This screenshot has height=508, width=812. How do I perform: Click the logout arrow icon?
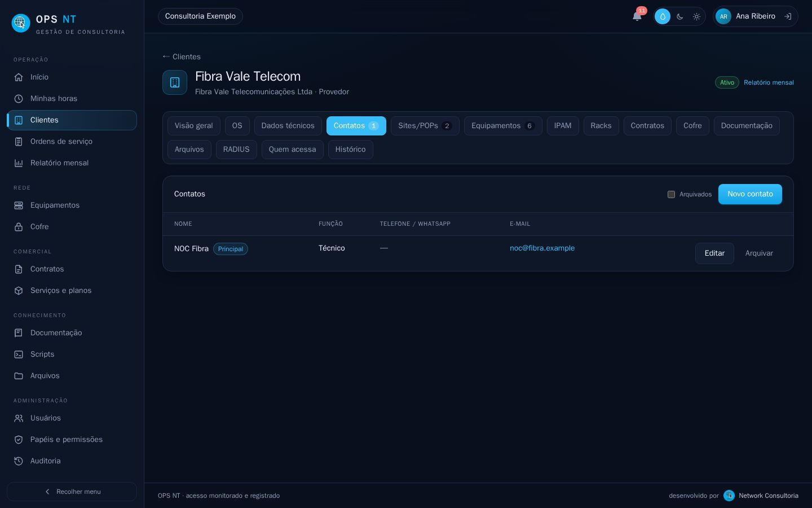(788, 16)
